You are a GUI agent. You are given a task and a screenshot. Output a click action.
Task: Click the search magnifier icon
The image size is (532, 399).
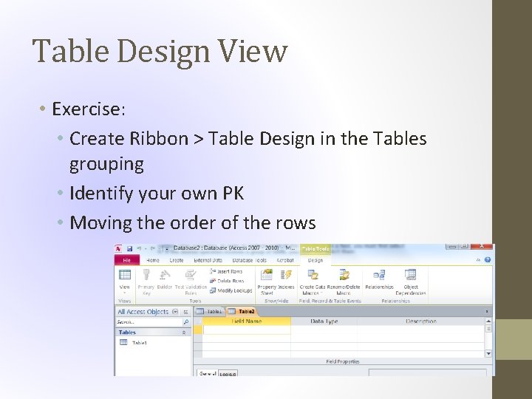(186, 322)
